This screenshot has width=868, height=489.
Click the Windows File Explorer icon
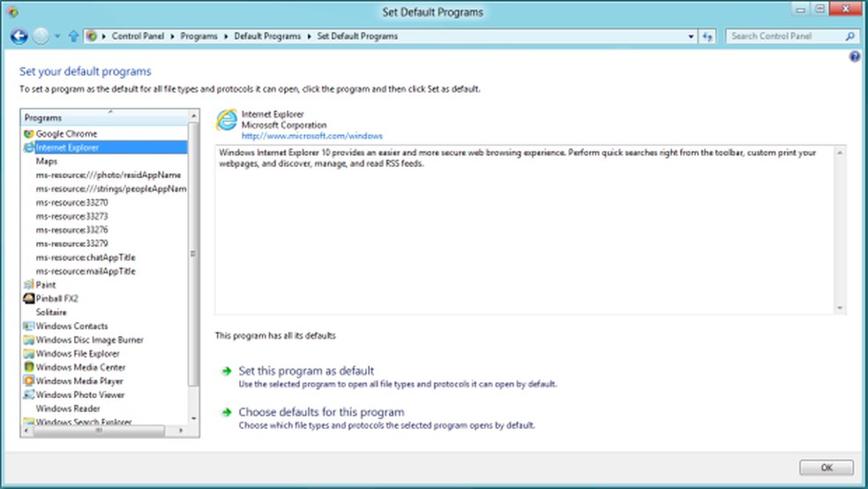point(29,353)
